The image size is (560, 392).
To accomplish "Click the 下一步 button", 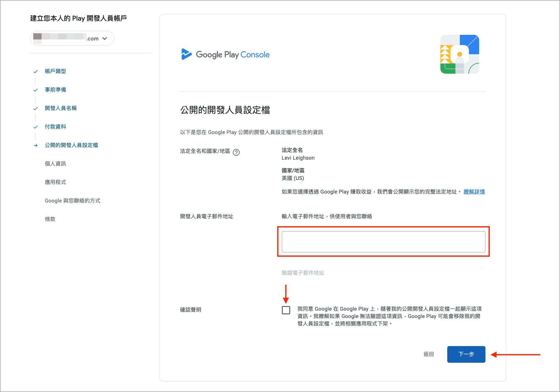I will [466, 354].
